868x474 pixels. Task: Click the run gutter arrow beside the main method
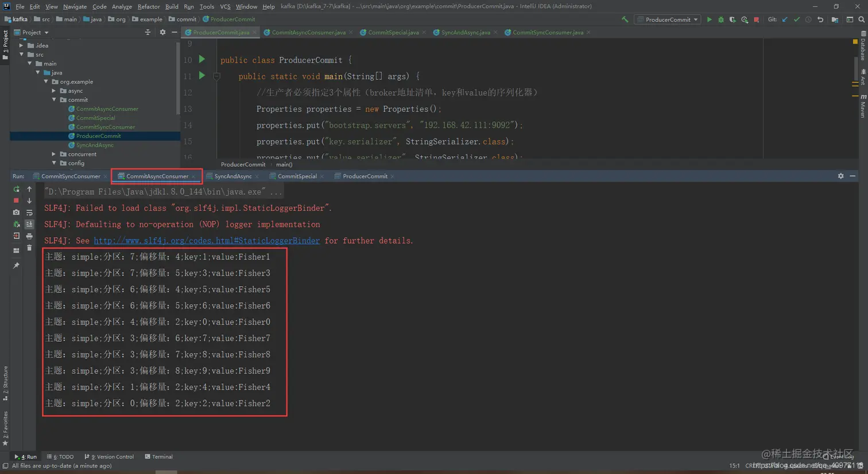point(202,75)
